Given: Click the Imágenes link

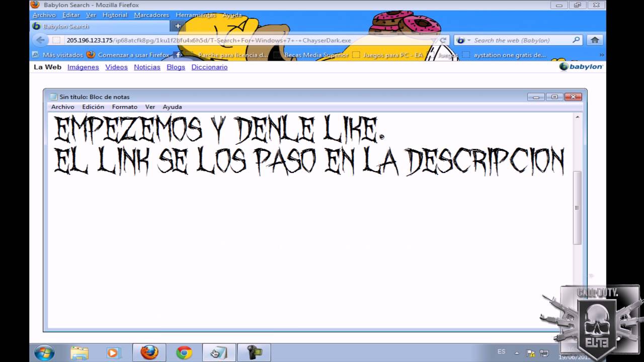Looking at the screenshot, I should (x=83, y=67).
